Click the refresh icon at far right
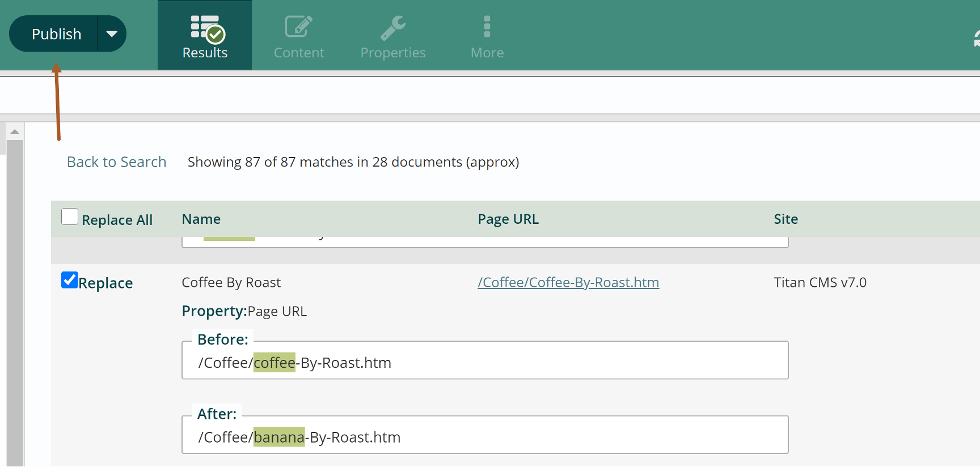The width and height of the screenshot is (980, 467). pos(975,38)
